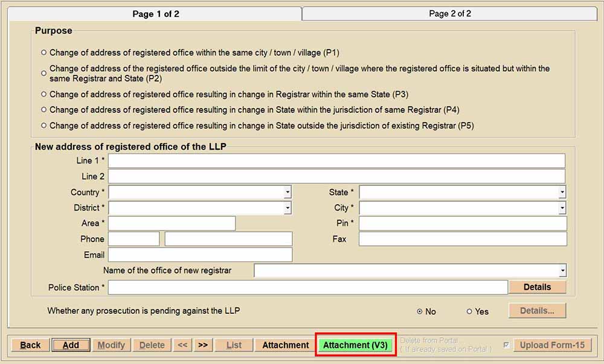
Task: Open the Country dropdown
Action: tap(288, 193)
